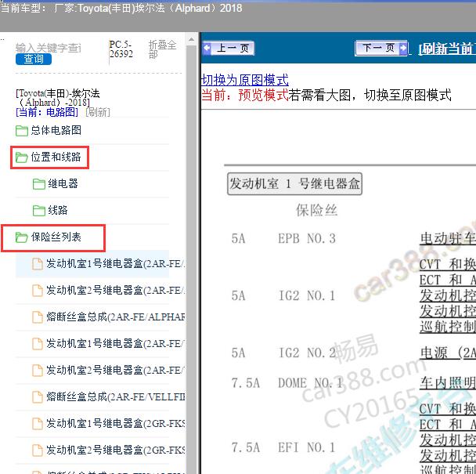Click the 刷新当前 refresh link

coord(447,49)
